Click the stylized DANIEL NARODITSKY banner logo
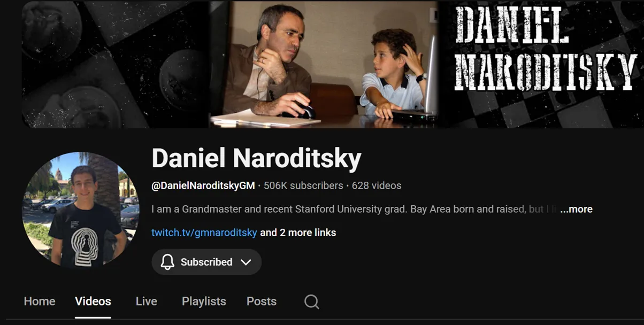Screen dimensions: 644x325 tap(545, 49)
